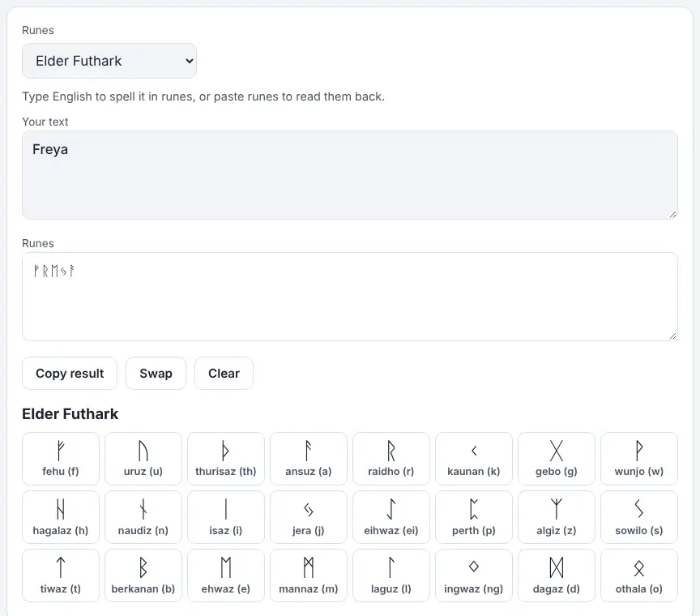700x616 pixels.
Task: Click the Swap button
Action: (156, 373)
